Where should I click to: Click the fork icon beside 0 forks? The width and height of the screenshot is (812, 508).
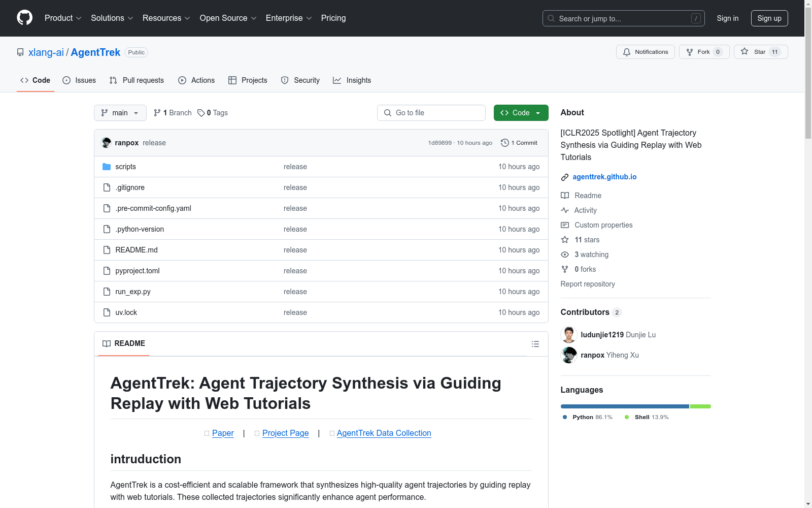pos(565,269)
